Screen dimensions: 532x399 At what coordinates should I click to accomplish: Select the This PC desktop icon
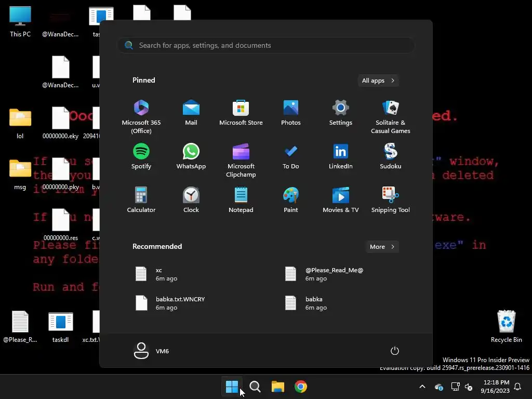(x=20, y=22)
